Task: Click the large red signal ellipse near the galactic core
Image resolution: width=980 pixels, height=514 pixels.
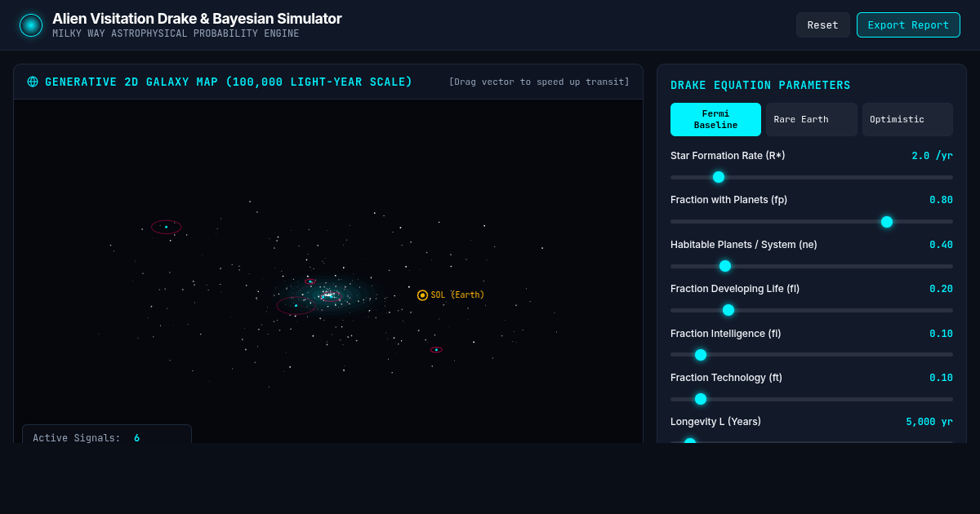Action: 296,306
